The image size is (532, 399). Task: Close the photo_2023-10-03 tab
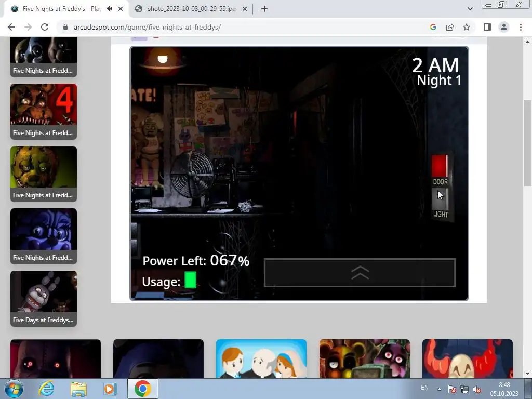tap(245, 9)
